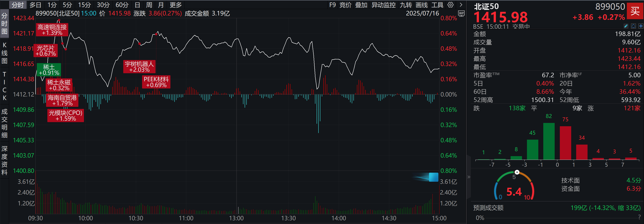
Task: Open K线图 from left sidebar
Action: click(5, 53)
